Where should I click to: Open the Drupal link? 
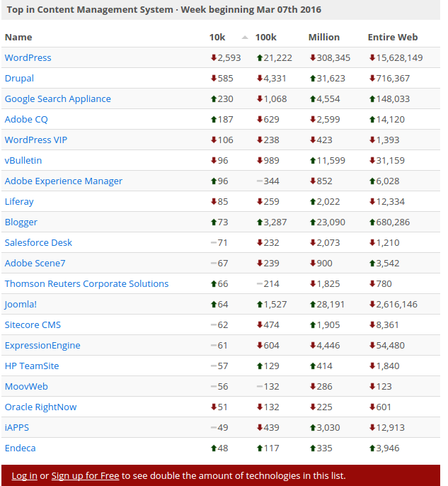(x=19, y=78)
